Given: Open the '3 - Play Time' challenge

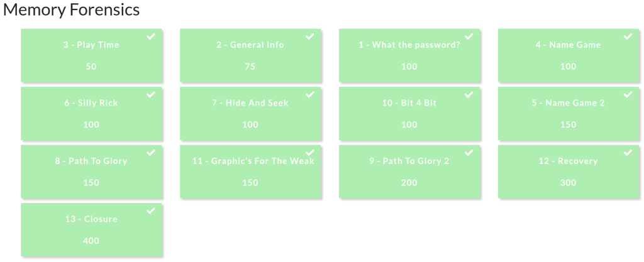Looking at the screenshot, I should click(91, 55).
